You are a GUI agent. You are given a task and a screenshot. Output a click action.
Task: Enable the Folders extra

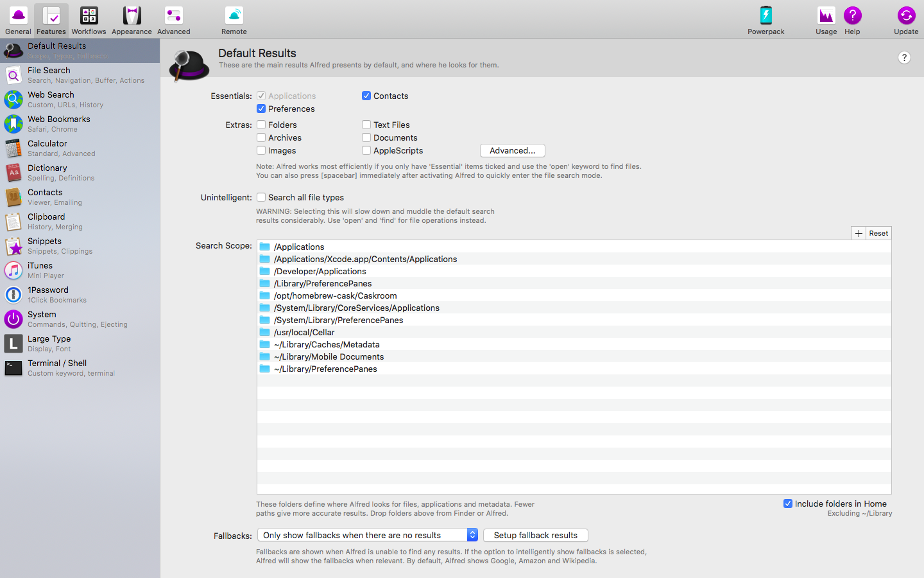click(261, 124)
